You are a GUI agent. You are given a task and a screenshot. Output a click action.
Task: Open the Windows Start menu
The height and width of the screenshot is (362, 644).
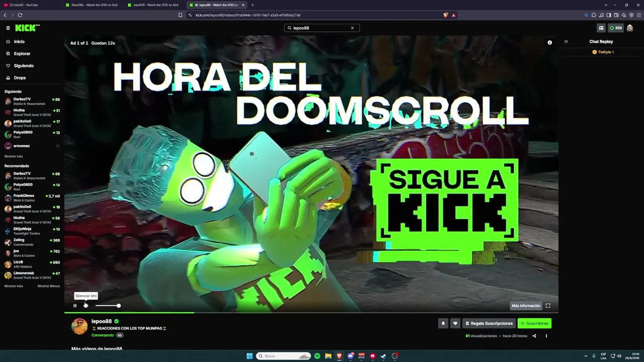(x=250, y=356)
